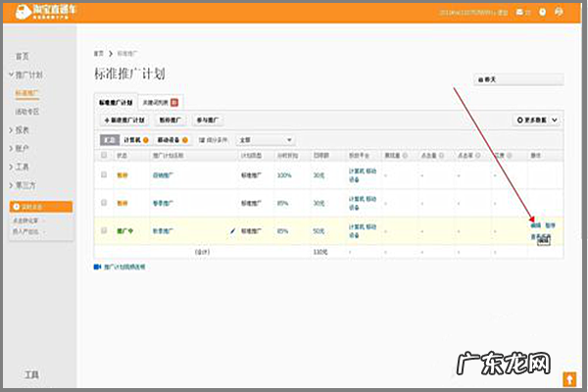Open the 全部 filter combo box
The width and height of the screenshot is (588, 392).
(266, 140)
